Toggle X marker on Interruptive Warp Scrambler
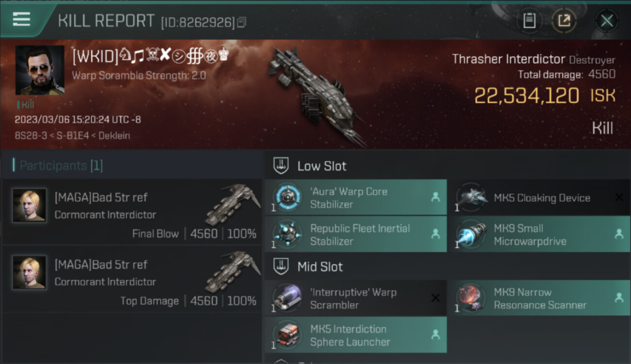 click(435, 298)
